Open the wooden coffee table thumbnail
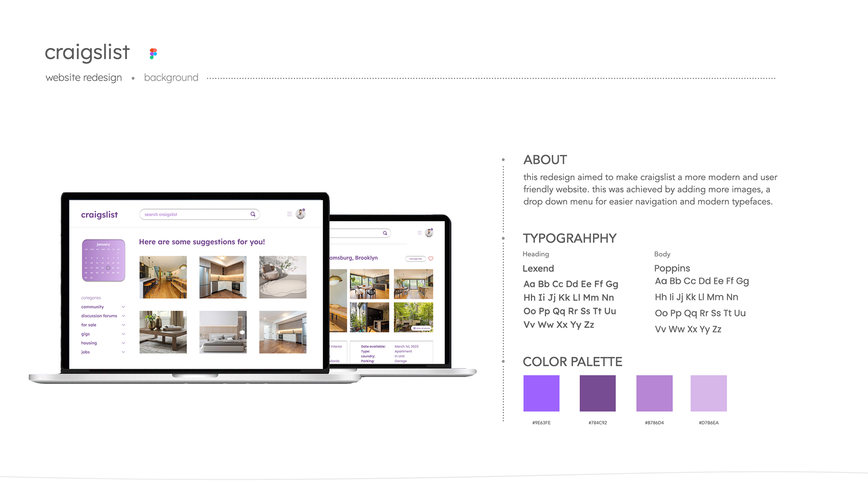868x486 pixels. (163, 332)
